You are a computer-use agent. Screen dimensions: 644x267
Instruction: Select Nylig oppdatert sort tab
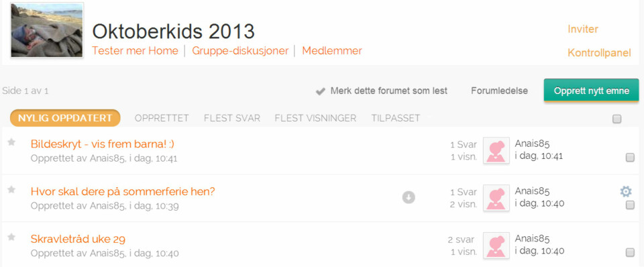[65, 118]
